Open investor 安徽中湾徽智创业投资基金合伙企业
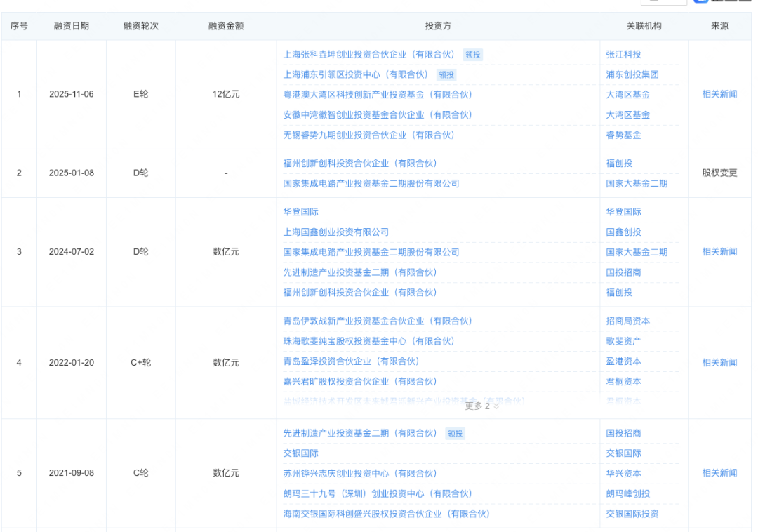The image size is (758, 532). pyautogui.click(x=378, y=115)
